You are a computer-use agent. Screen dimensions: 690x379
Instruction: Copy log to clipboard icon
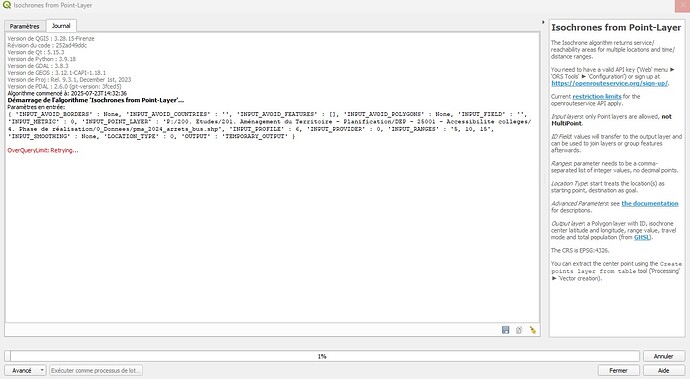tap(519, 330)
